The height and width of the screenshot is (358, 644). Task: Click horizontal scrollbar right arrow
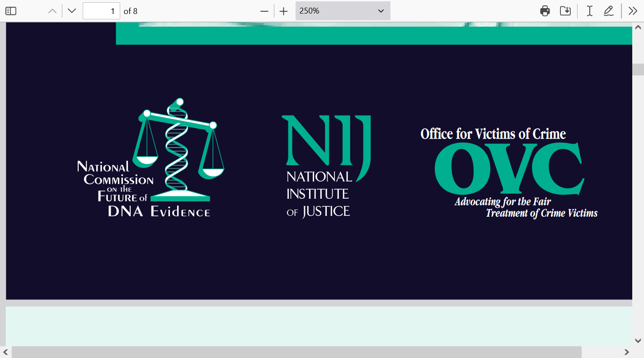point(627,352)
